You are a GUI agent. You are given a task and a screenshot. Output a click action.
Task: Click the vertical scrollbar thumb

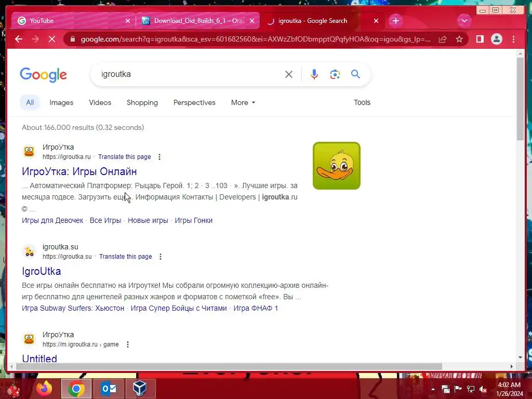click(x=520, y=98)
